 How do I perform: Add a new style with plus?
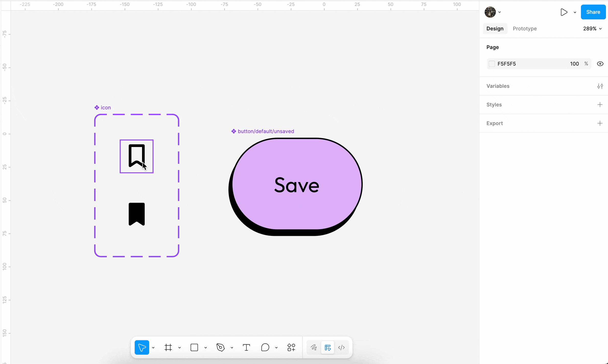(x=600, y=105)
